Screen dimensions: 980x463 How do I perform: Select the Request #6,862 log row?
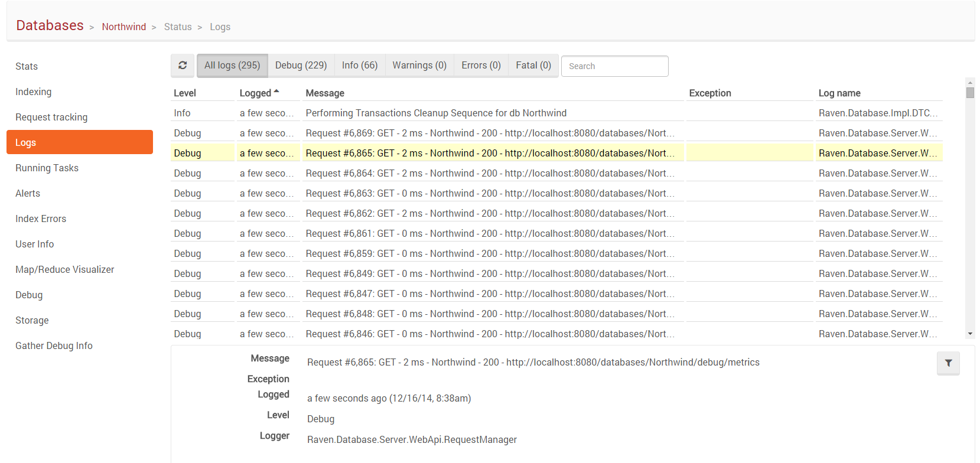[x=556, y=213]
